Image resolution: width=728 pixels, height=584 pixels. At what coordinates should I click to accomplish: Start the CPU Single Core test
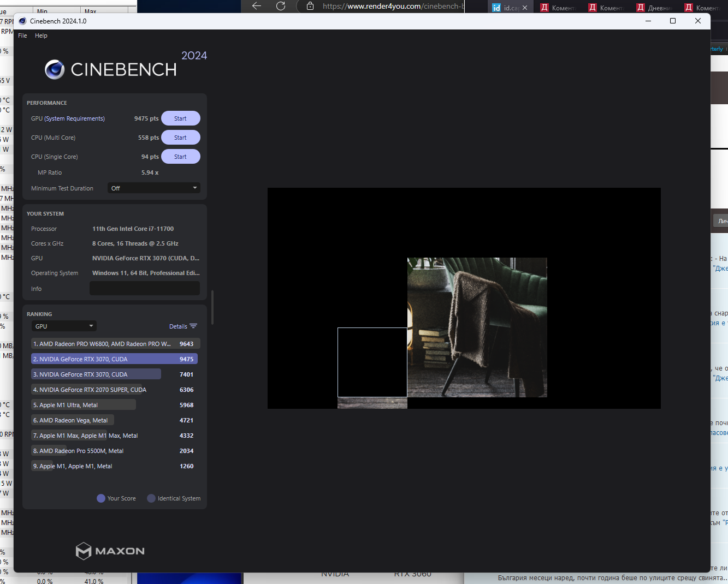(x=180, y=157)
